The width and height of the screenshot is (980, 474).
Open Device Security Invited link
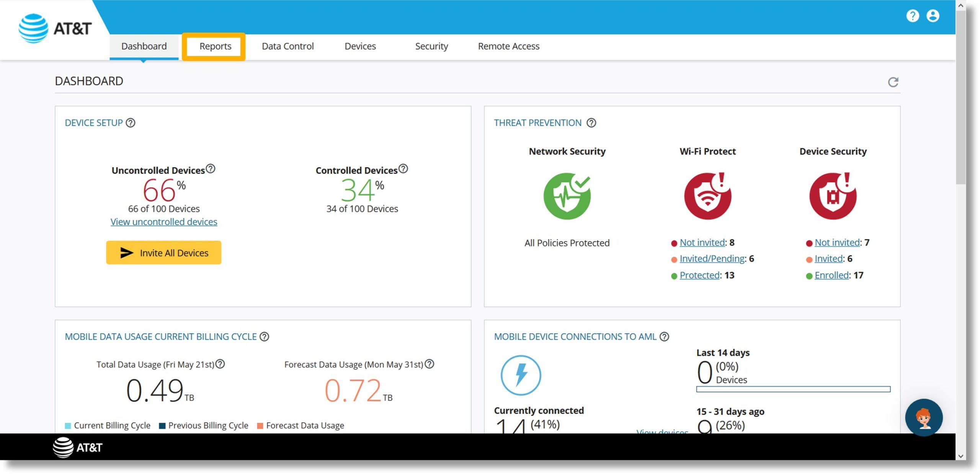pos(828,258)
